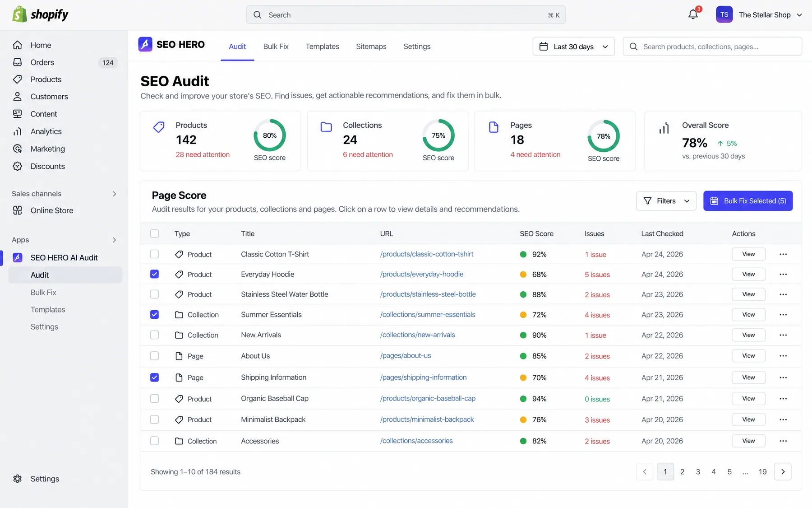The width and height of the screenshot is (812, 508).
Task: Click the Products 80% SEO score ring
Action: coord(270,135)
